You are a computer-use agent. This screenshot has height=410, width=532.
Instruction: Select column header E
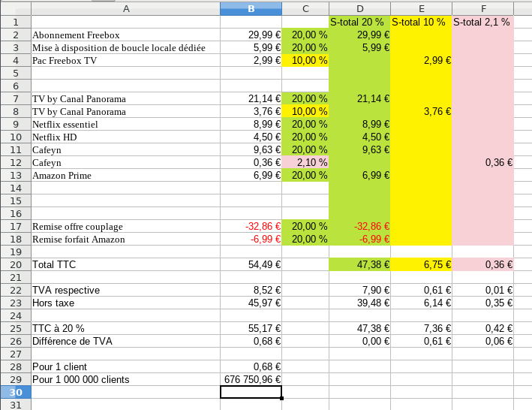tap(421, 9)
